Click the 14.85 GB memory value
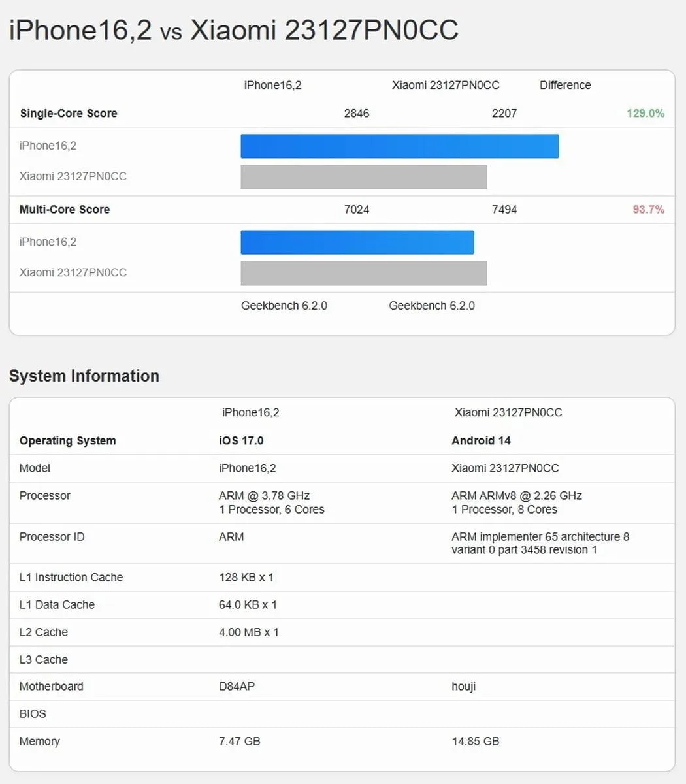The width and height of the screenshot is (686, 784). pos(475,742)
